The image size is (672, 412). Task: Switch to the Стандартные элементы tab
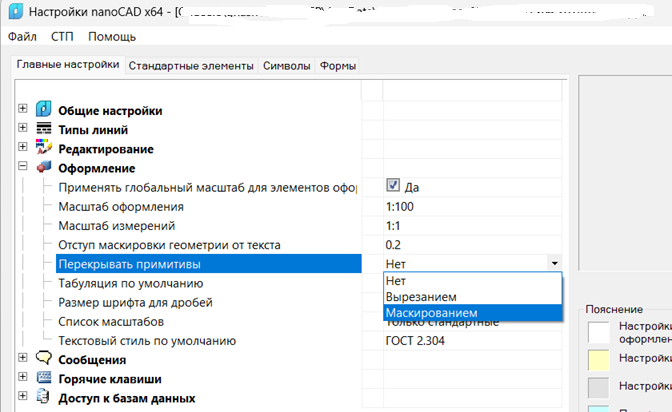tap(191, 66)
